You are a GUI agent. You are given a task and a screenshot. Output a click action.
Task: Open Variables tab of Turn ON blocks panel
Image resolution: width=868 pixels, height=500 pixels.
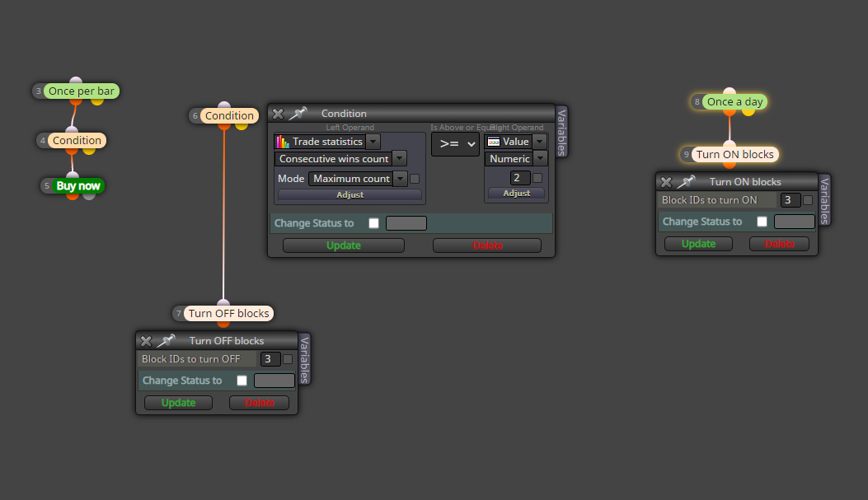824,200
